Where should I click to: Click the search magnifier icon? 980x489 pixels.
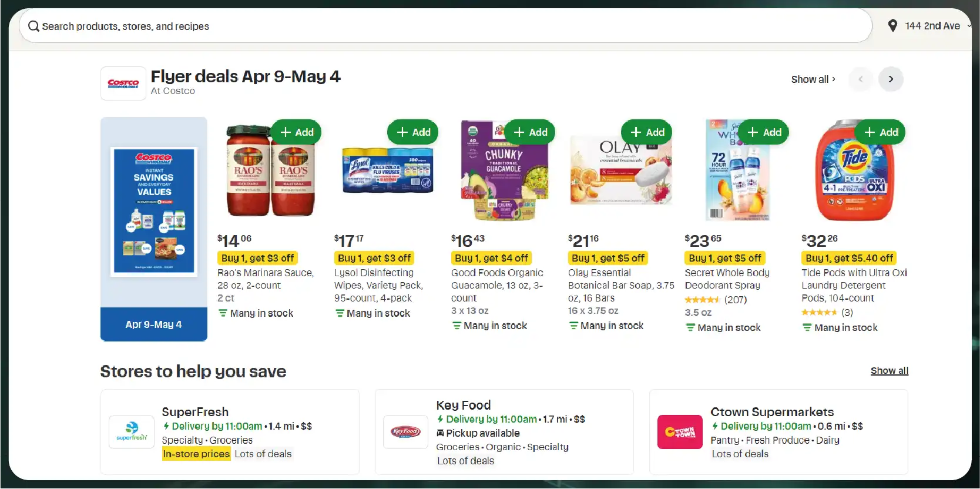(33, 26)
